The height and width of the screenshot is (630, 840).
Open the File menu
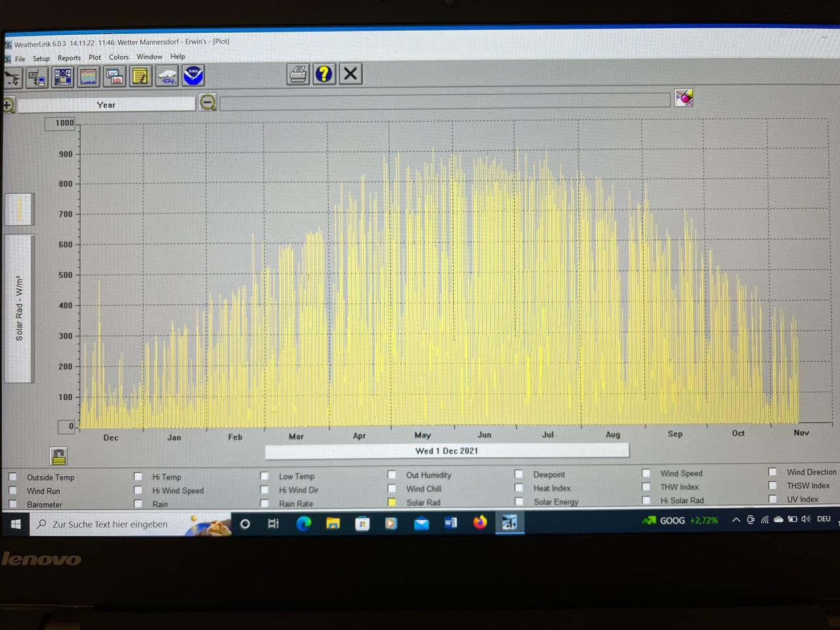[20, 59]
